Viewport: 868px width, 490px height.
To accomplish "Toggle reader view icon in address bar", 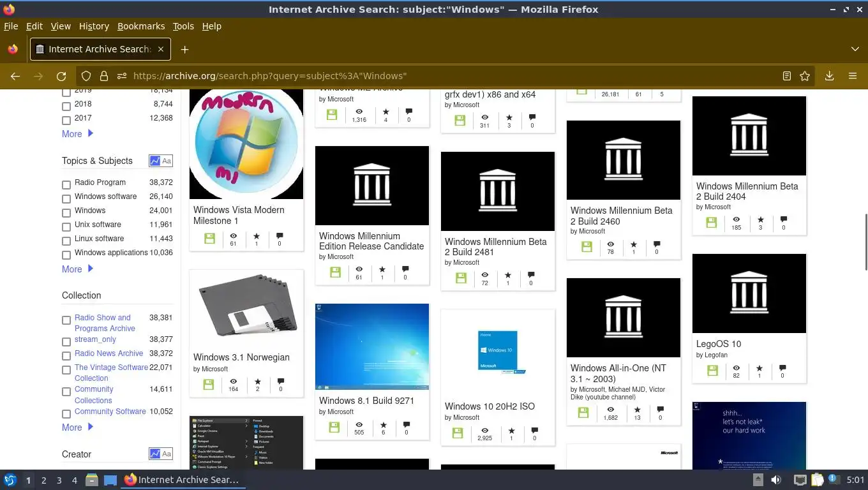I will [x=787, y=76].
